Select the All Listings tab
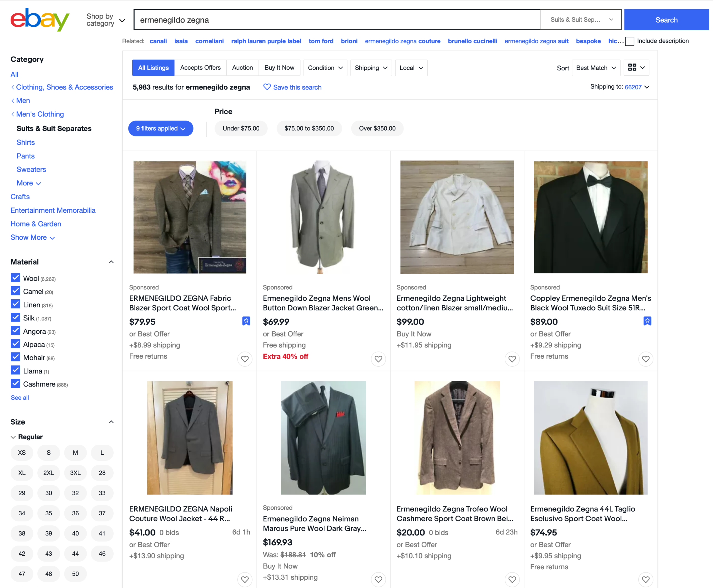 (x=153, y=68)
